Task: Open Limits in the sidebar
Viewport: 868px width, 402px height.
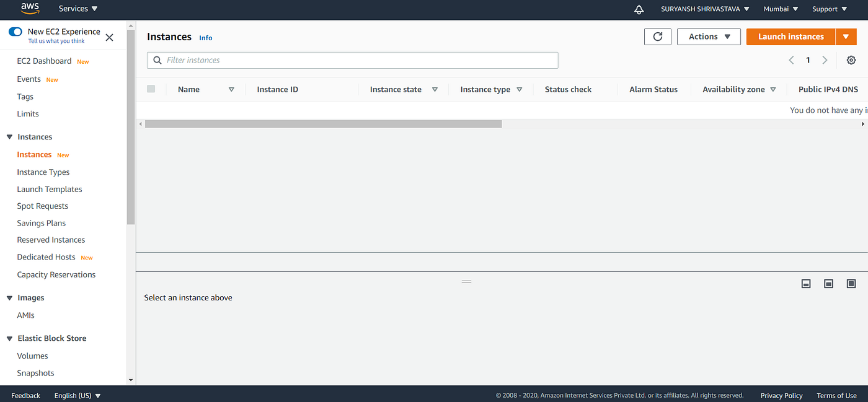Action: click(28, 114)
